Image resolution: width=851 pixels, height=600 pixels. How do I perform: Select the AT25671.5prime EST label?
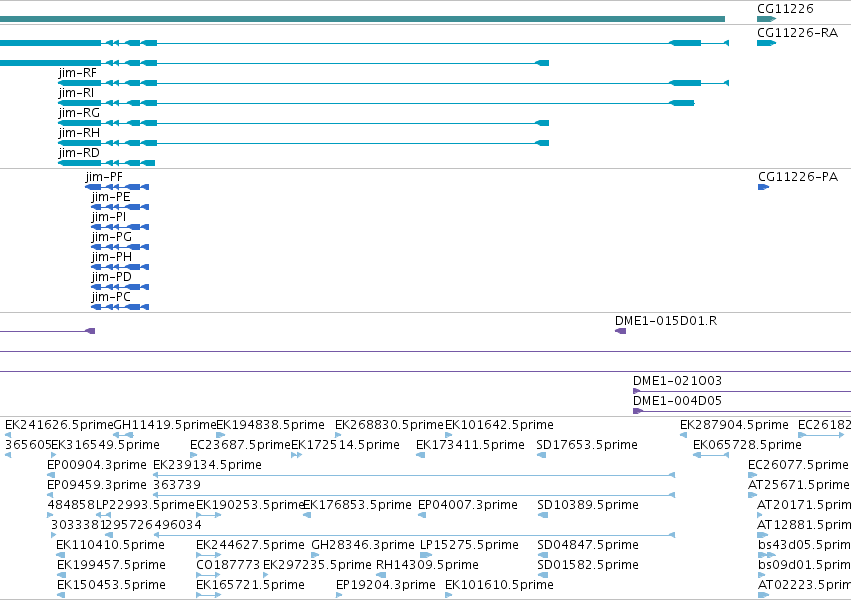coord(798,485)
